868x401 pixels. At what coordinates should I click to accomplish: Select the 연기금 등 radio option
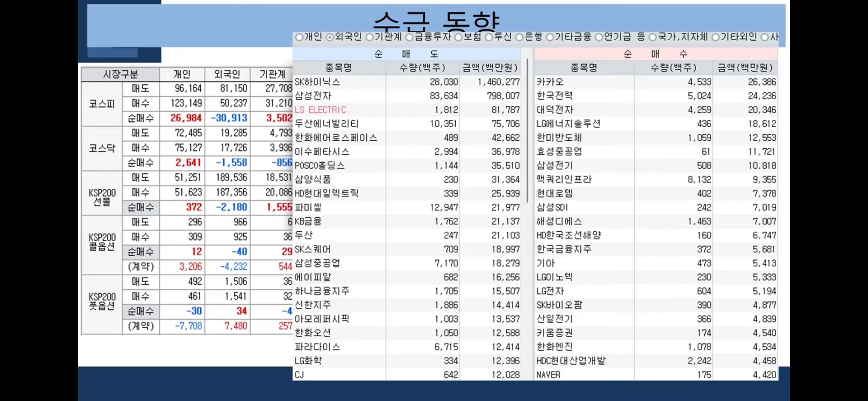pyautogui.click(x=599, y=38)
